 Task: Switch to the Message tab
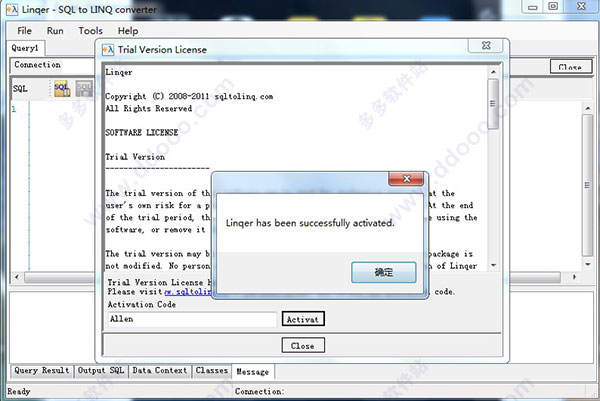coord(253,372)
